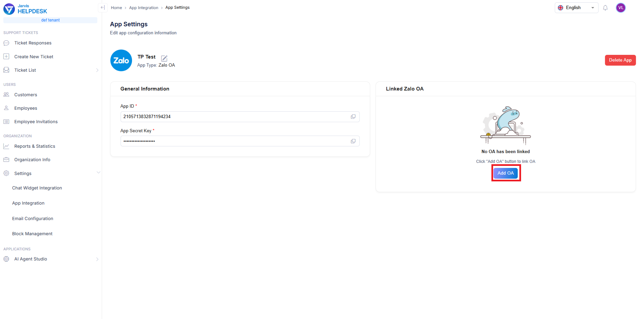The height and width of the screenshot is (319, 644).
Task: Expand the Ticket List submenu chevron
Action: [97, 70]
